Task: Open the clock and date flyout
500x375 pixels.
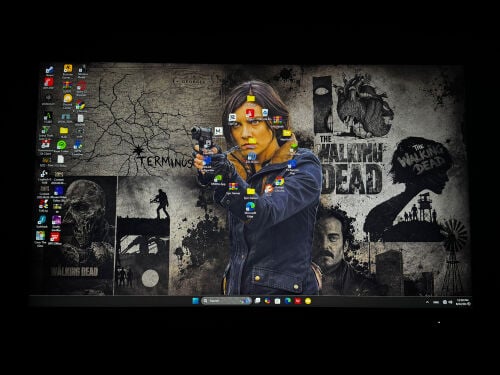Action: tap(463, 302)
